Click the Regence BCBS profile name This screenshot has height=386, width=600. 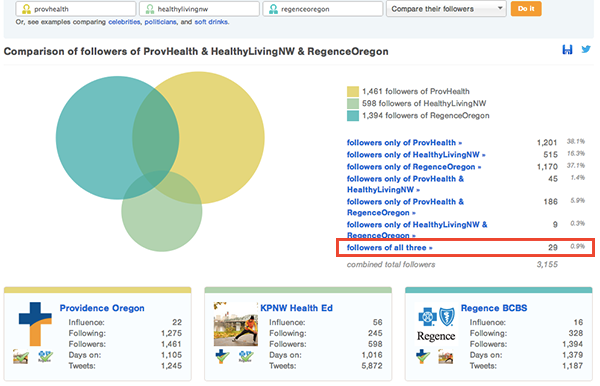tap(494, 308)
